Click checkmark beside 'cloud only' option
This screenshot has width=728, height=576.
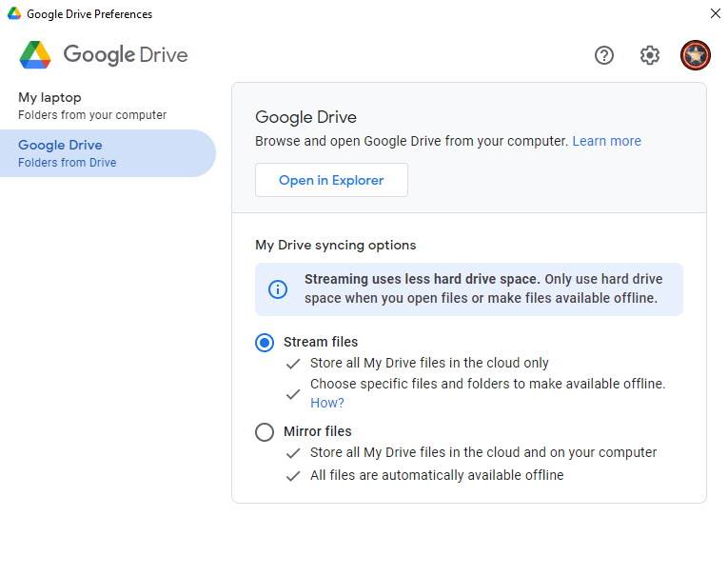[x=293, y=364]
